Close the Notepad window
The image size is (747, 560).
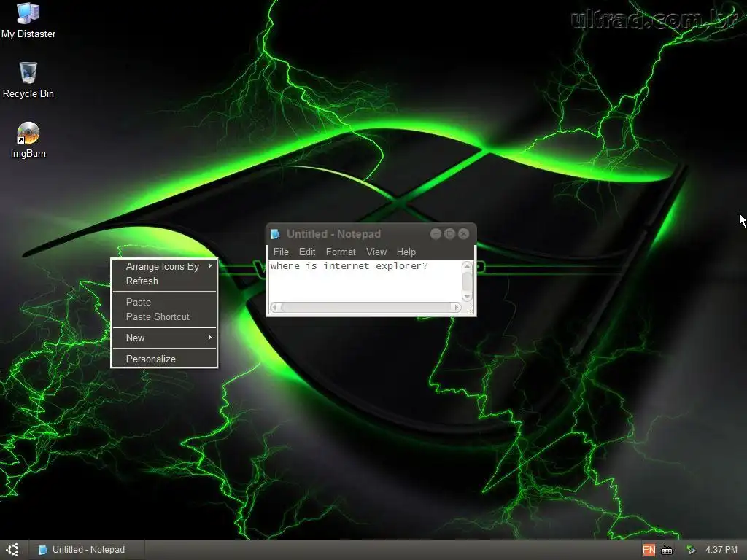click(x=463, y=234)
